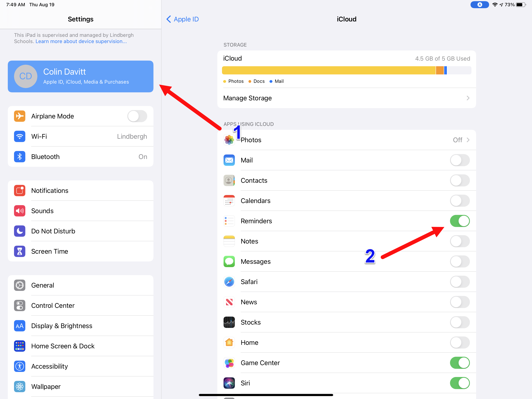This screenshot has width=532, height=399.
Task: Open the Sounds settings label
Action: point(42,211)
